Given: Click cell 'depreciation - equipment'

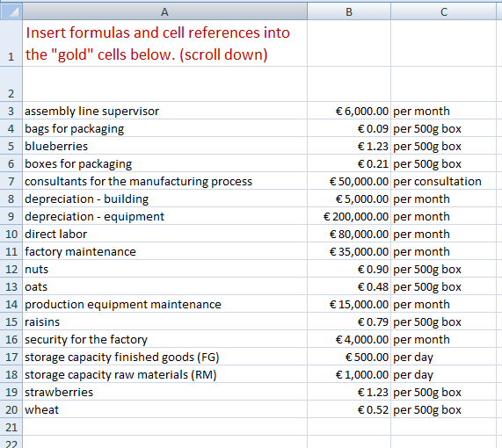Looking at the screenshot, I should point(165,216).
